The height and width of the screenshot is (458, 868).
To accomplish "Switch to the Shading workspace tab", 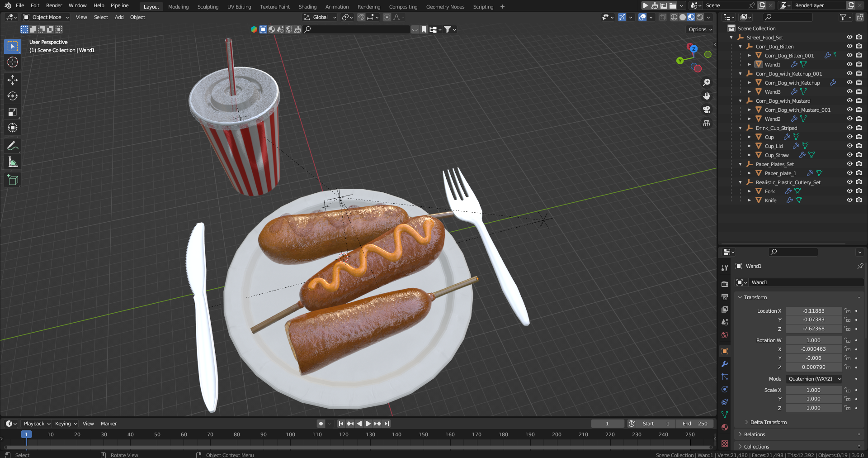I will click(x=307, y=7).
